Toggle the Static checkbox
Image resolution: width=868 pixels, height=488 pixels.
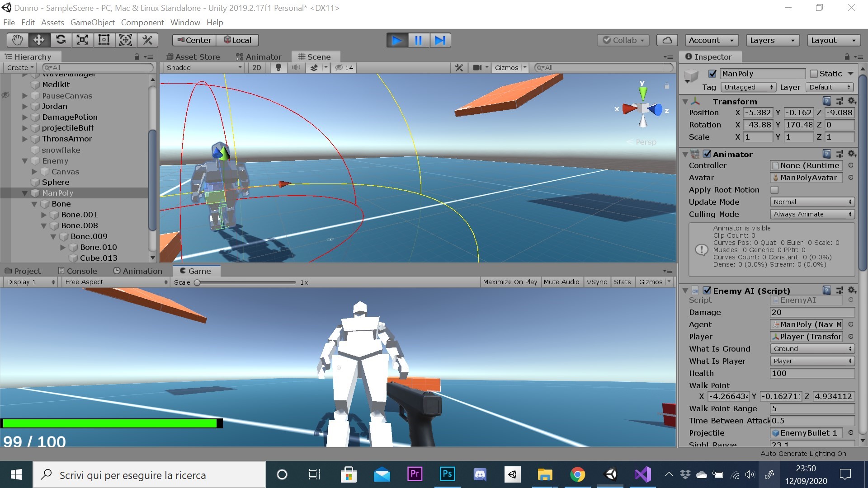tap(814, 74)
